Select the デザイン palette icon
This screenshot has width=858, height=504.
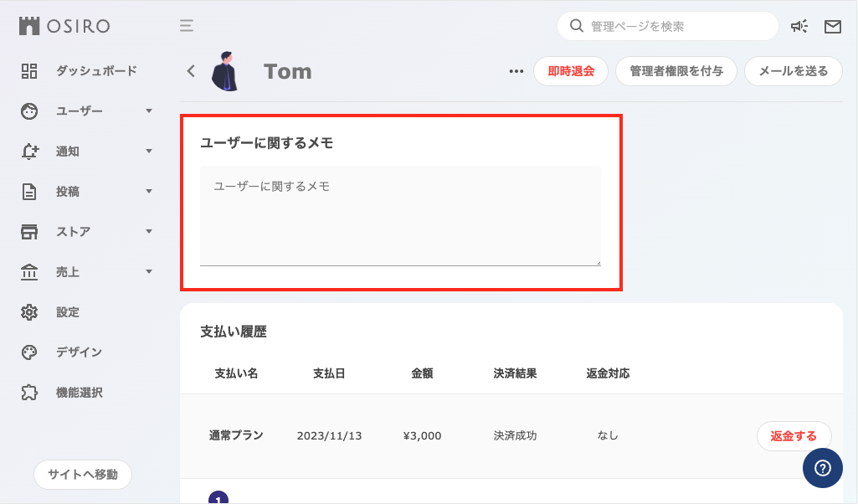click(29, 352)
